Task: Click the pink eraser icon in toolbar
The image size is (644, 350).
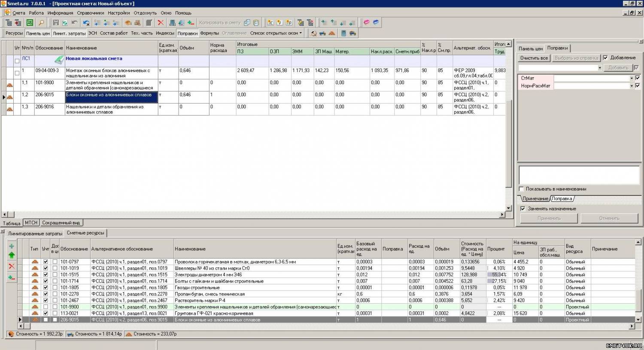Action: coord(367,23)
